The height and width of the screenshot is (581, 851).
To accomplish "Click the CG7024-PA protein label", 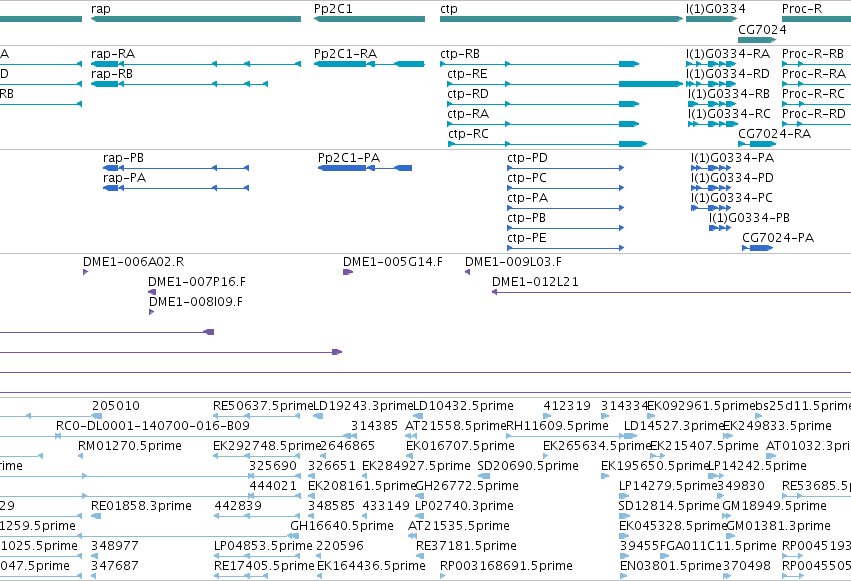I will [778, 238].
